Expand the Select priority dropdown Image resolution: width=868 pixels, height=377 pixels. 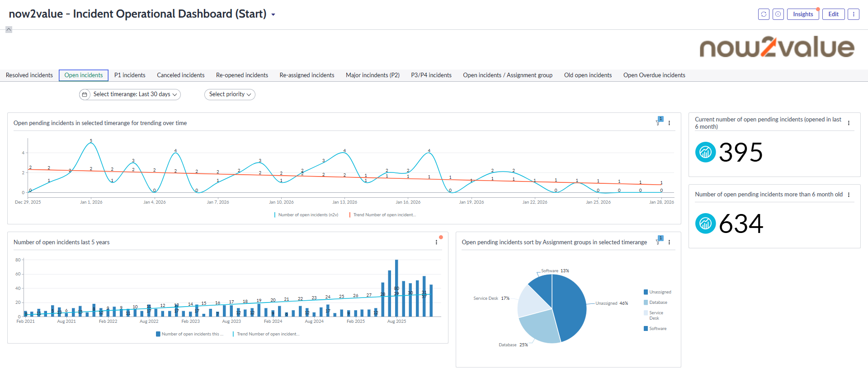tap(230, 94)
